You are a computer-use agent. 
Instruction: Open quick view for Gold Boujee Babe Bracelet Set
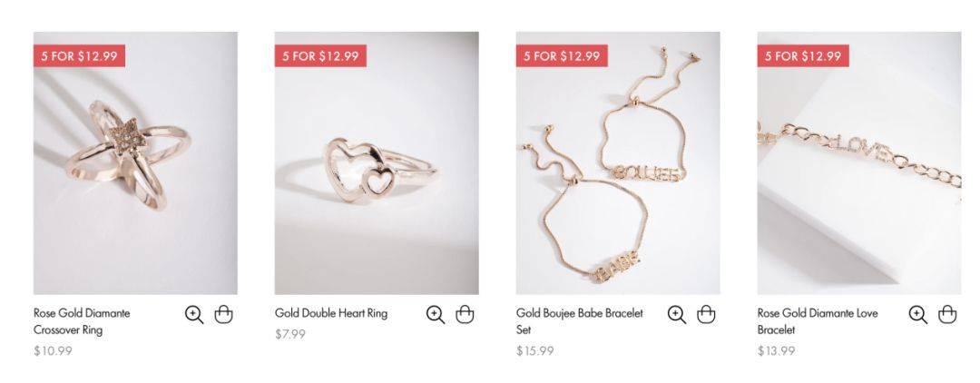(677, 314)
